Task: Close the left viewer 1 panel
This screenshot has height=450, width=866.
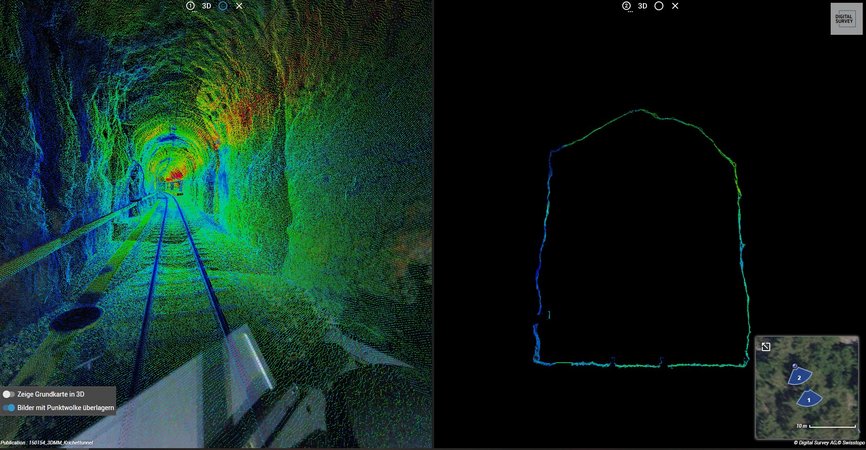Action: coord(239,6)
